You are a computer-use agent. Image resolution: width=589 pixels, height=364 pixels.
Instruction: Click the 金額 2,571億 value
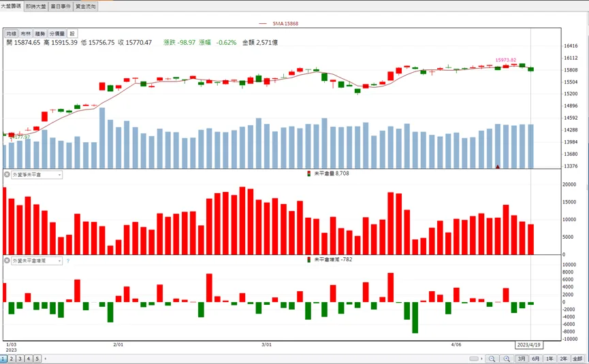coord(260,43)
